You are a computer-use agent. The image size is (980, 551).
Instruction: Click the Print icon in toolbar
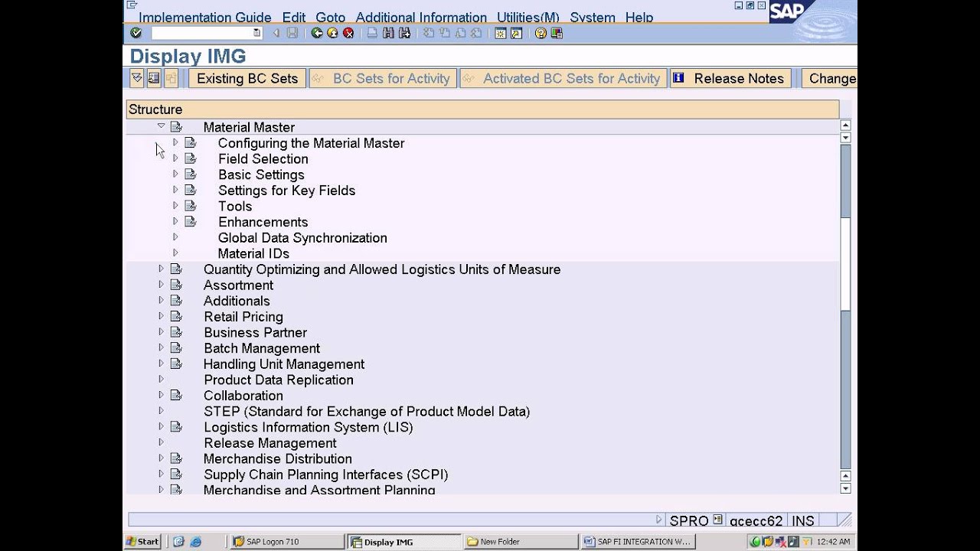pos(372,33)
